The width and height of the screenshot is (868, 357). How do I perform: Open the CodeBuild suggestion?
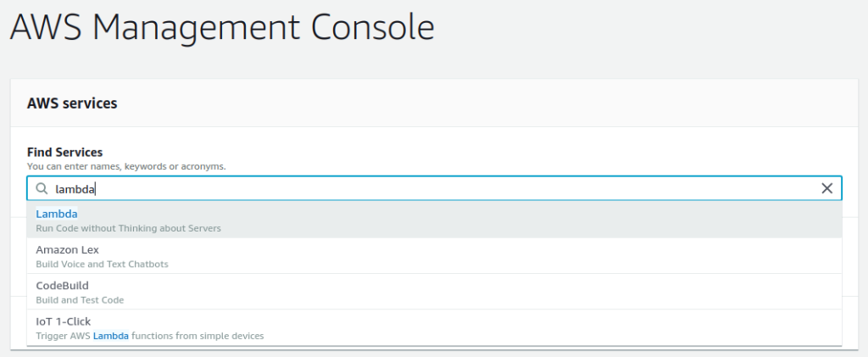pyautogui.click(x=62, y=286)
